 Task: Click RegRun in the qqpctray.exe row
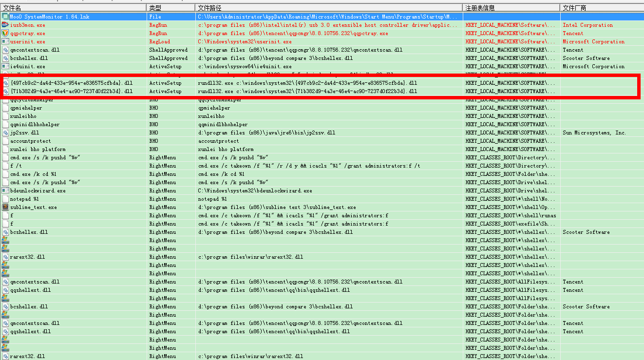click(x=158, y=33)
